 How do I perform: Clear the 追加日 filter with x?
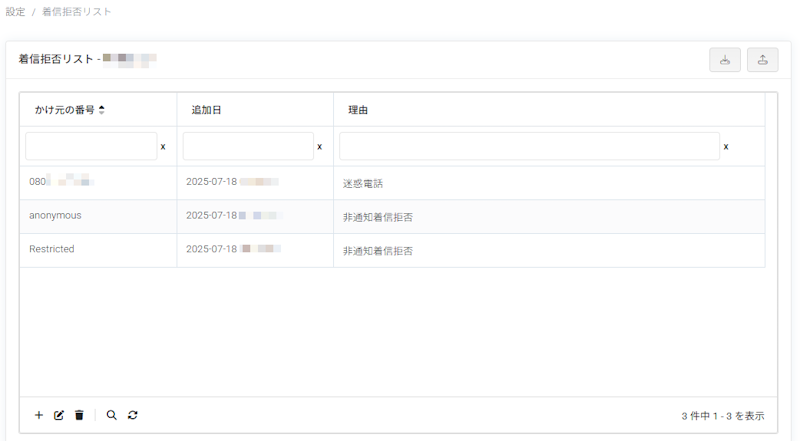(319, 147)
